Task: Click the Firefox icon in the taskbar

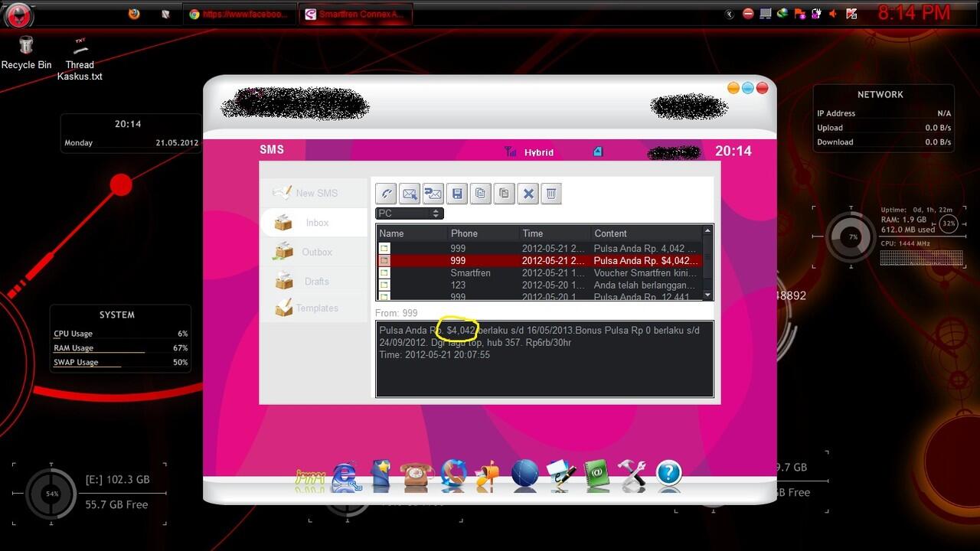Action: [x=134, y=14]
